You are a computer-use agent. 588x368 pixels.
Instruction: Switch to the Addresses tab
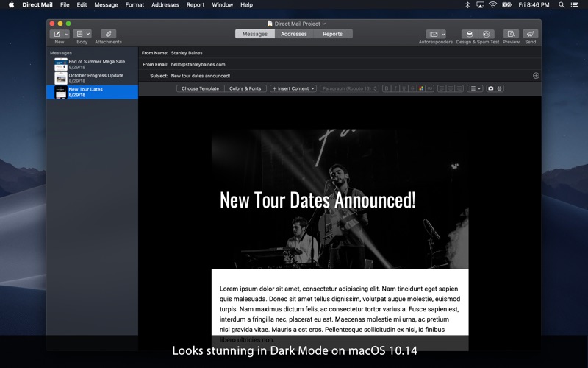pyautogui.click(x=294, y=34)
